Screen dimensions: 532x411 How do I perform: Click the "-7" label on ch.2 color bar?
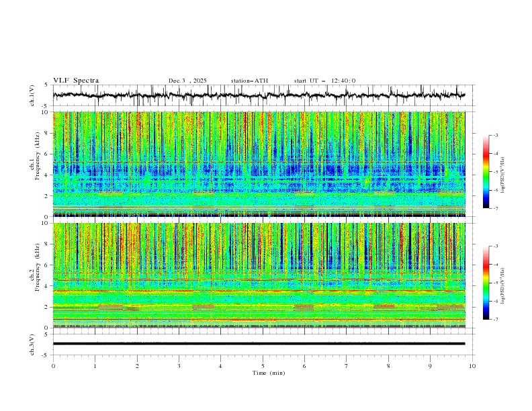pos(496,320)
